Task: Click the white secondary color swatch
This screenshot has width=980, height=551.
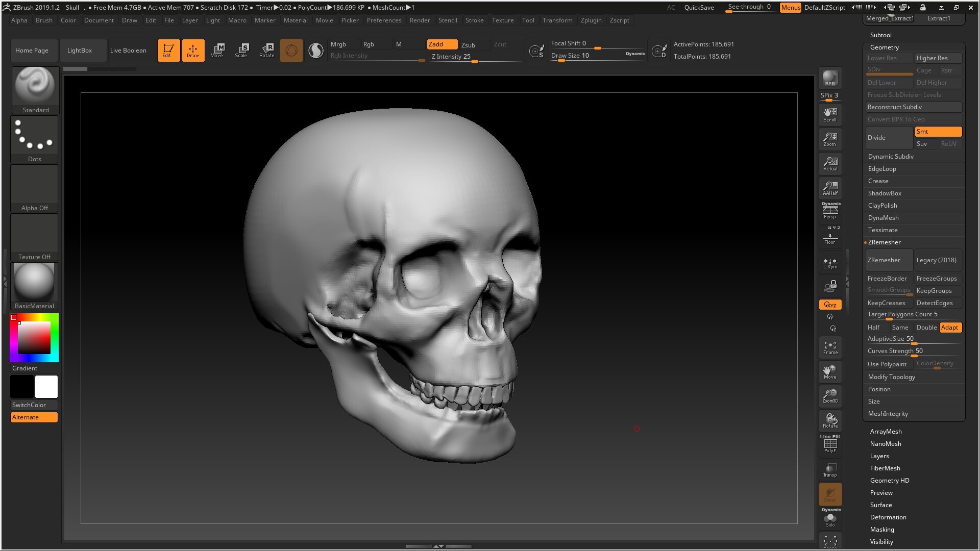Action: [46, 387]
